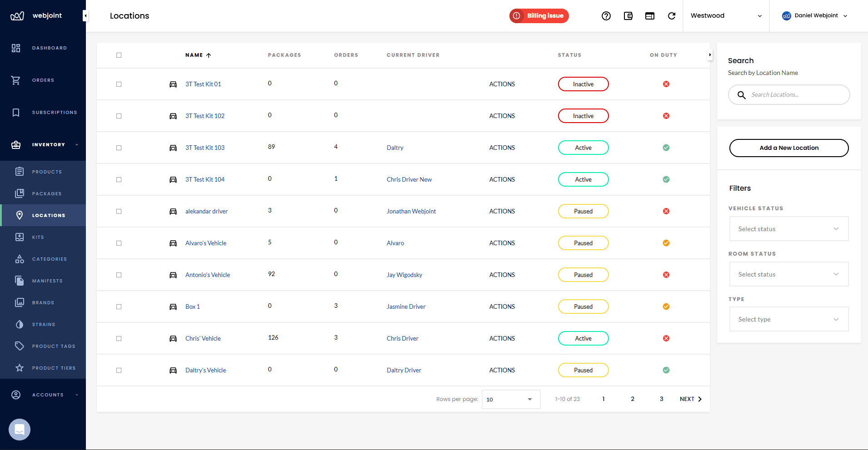Open the chat bubble at bottom left
Viewport: 868px width, 450px height.
click(x=19, y=429)
